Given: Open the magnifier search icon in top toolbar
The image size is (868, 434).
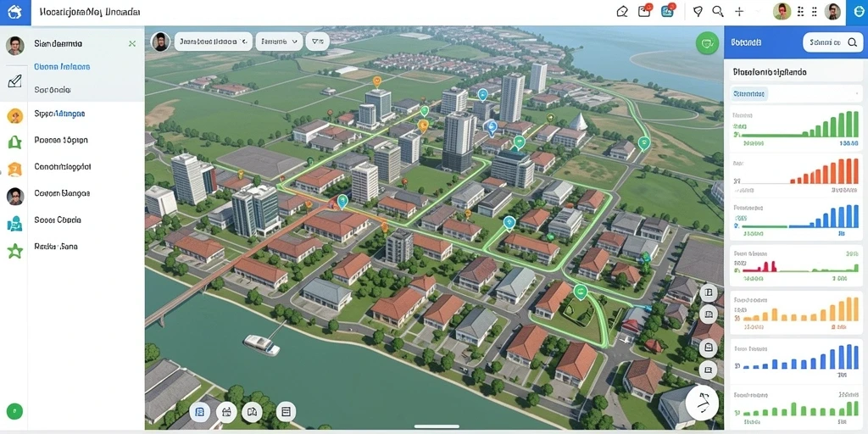Looking at the screenshot, I should (x=718, y=12).
